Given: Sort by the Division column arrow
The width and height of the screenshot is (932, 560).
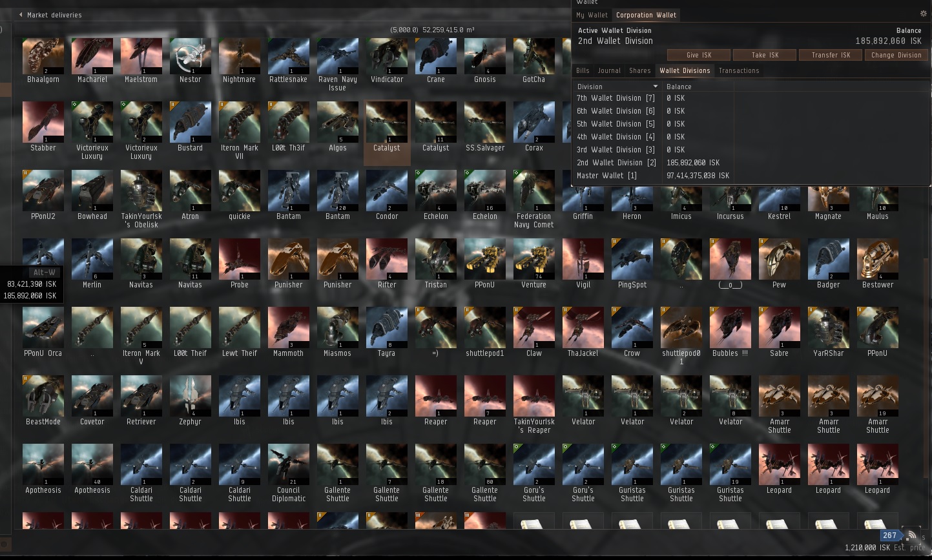Looking at the screenshot, I should 656,87.
